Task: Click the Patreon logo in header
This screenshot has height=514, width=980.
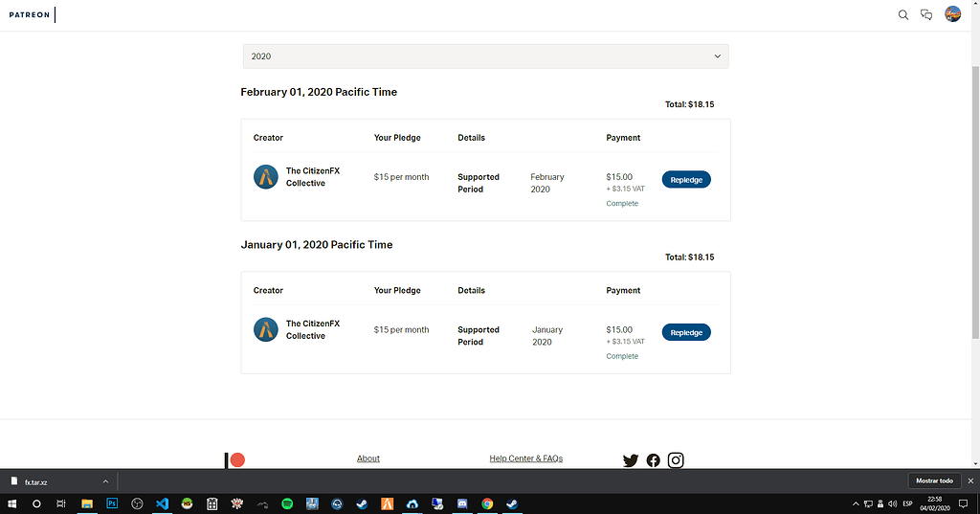Action: point(30,14)
